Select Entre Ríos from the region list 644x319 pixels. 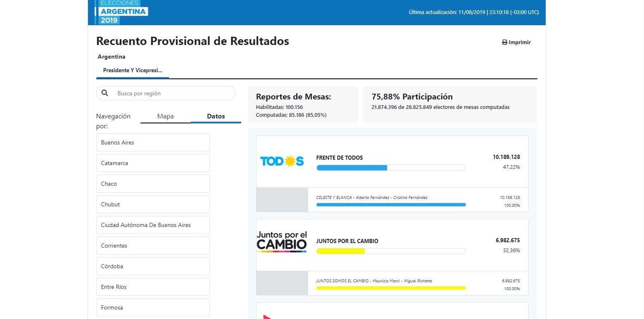153,287
